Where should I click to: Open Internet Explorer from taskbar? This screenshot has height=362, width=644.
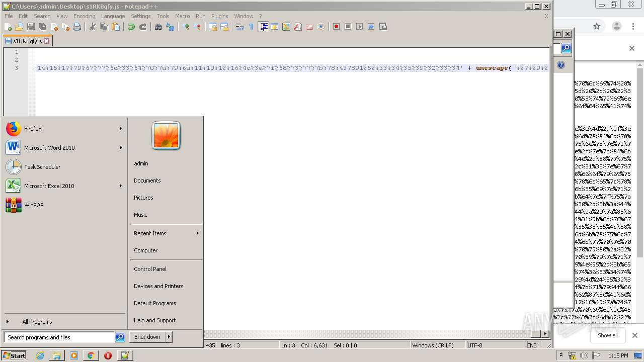click(40, 355)
